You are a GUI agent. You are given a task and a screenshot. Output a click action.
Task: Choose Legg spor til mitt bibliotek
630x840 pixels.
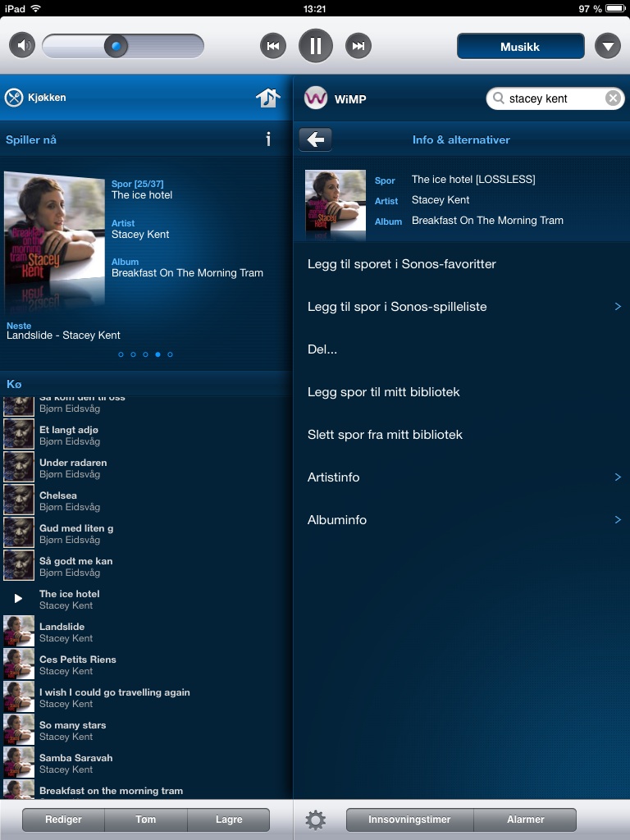coord(462,392)
